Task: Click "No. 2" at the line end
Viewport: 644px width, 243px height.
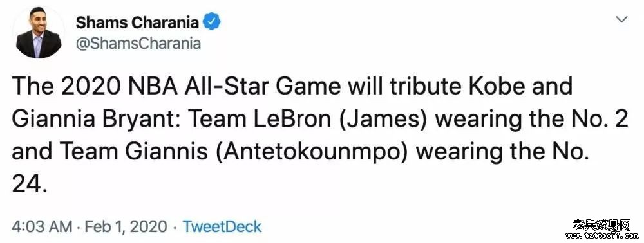Action: pyautogui.click(x=603, y=118)
